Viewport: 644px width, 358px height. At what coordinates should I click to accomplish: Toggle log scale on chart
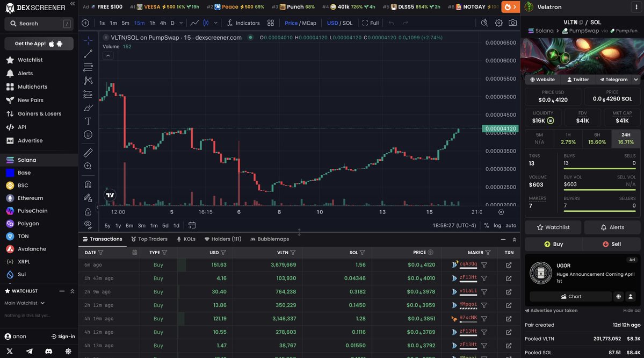(497, 225)
